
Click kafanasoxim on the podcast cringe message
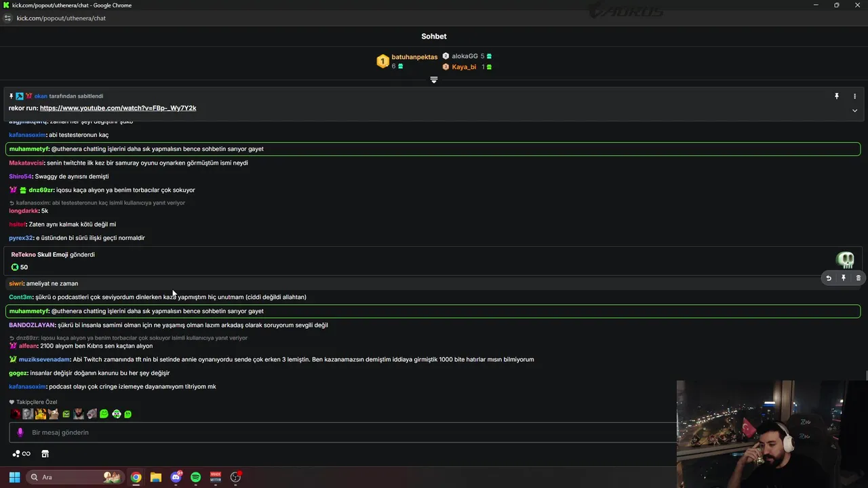pos(27,386)
